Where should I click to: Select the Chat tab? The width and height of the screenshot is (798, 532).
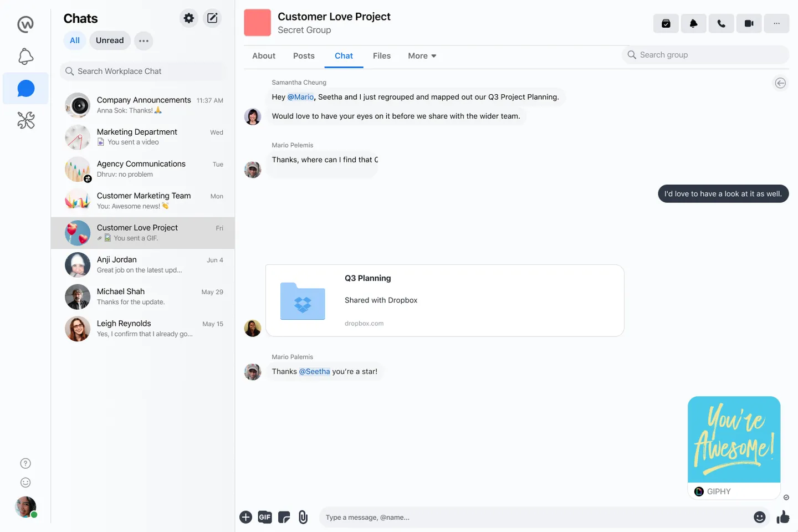pyautogui.click(x=344, y=56)
